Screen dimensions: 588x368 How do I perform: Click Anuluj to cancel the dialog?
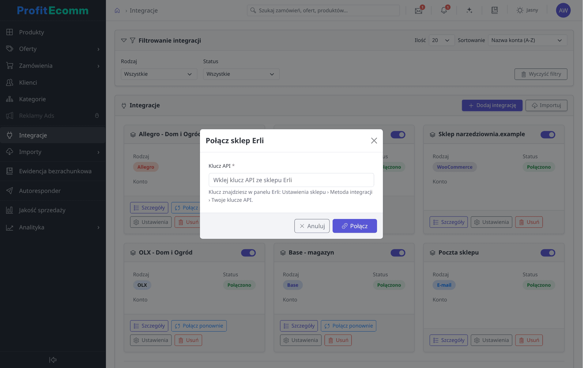(x=312, y=226)
